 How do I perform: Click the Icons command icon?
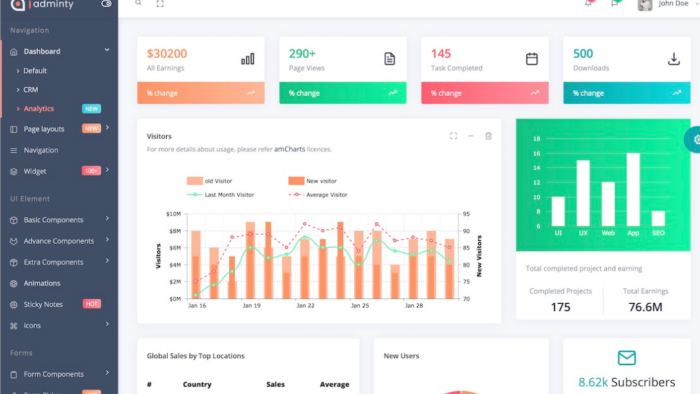coord(14,326)
